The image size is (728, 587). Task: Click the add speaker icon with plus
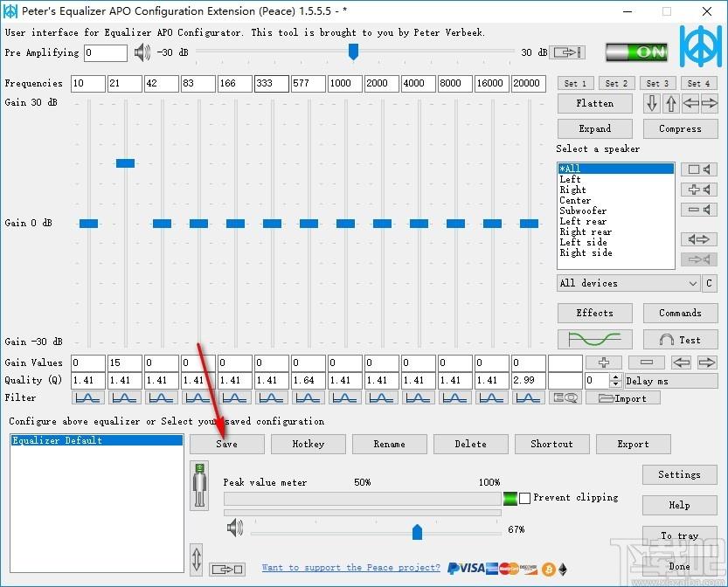coord(699,190)
